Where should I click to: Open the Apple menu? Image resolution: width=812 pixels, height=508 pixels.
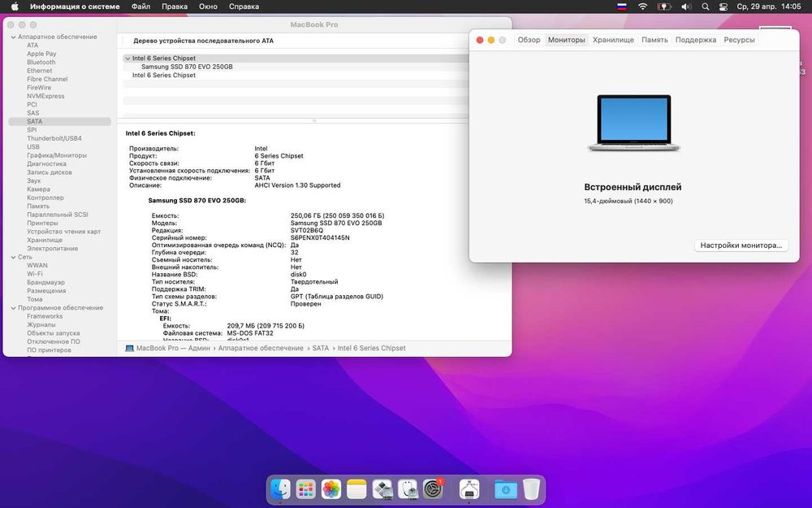point(15,7)
